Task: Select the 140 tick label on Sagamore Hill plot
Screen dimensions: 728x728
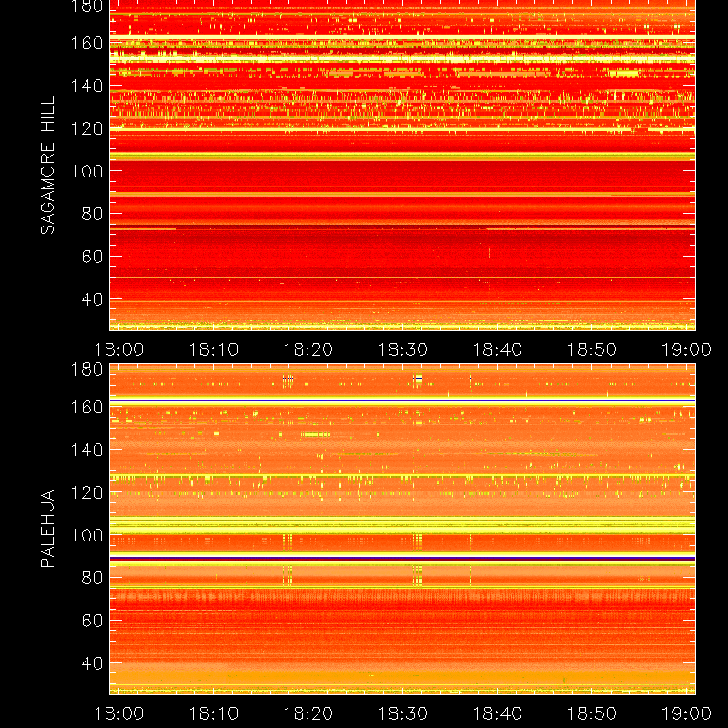Action: pyautogui.click(x=86, y=86)
